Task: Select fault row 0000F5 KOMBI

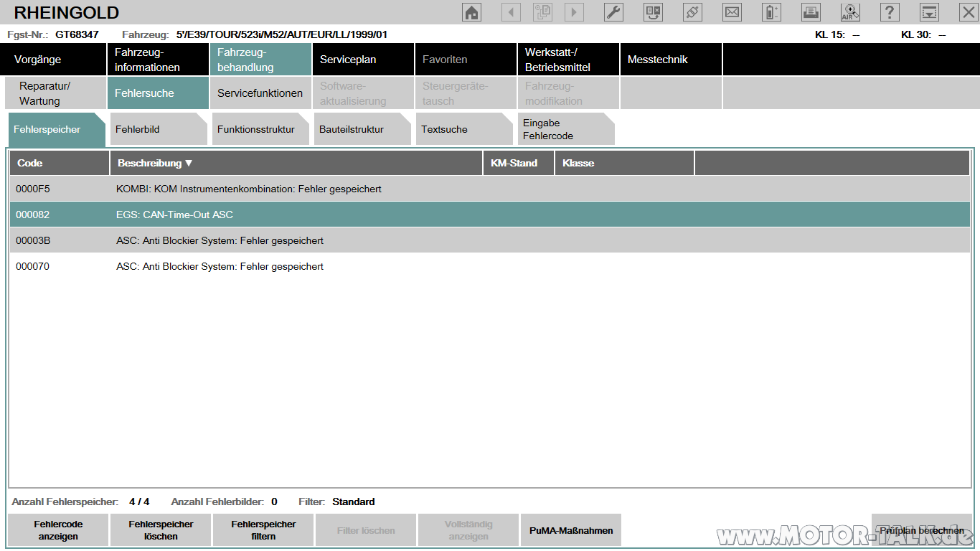Action: click(x=490, y=189)
